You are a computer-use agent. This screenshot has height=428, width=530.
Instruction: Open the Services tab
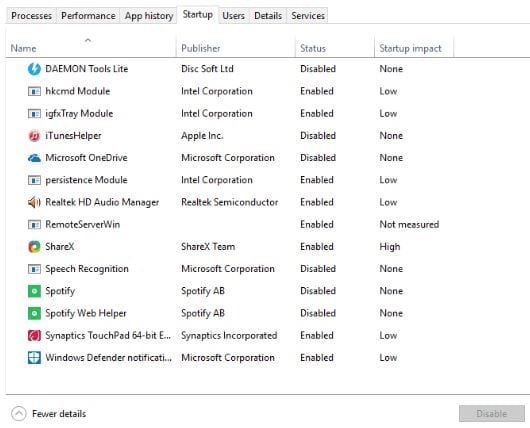point(308,16)
